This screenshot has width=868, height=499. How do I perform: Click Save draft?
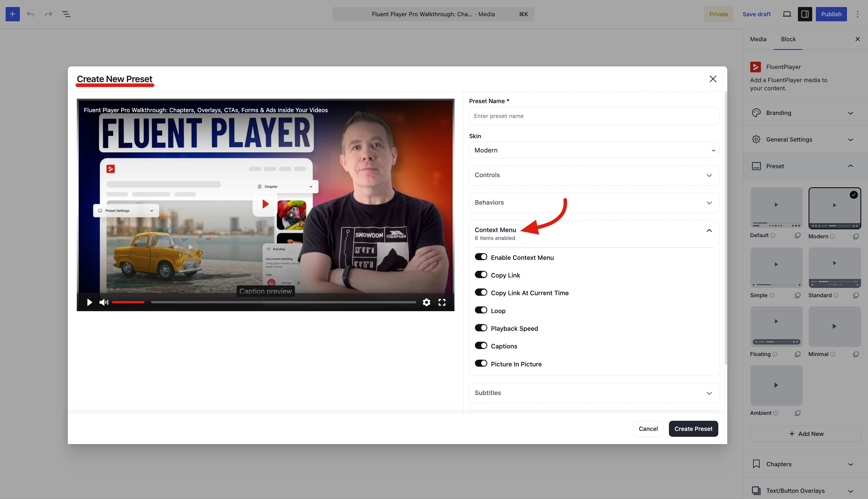click(756, 14)
